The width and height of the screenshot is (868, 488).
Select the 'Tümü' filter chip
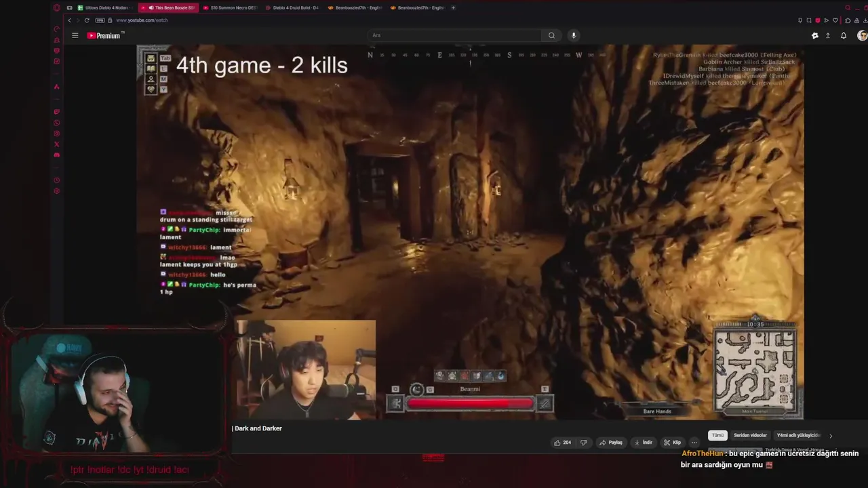(717, 435)
